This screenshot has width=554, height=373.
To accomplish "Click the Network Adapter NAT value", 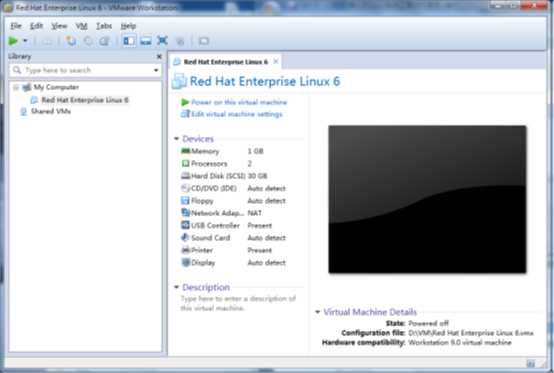I will click(254, 213).
